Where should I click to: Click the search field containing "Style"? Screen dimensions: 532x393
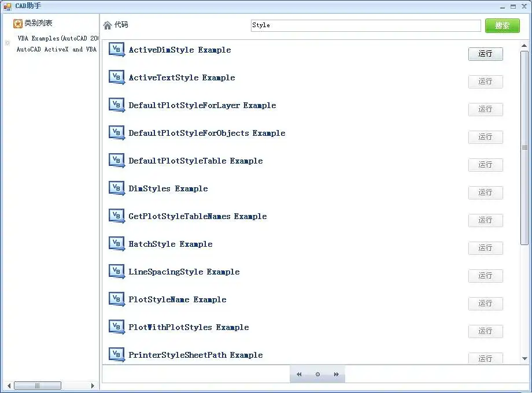tap(365, 25)
